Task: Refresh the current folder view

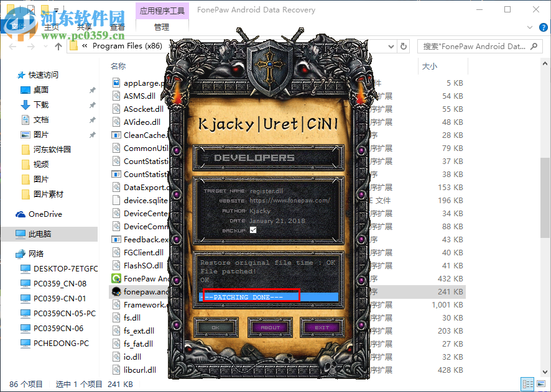Action: 404,47
